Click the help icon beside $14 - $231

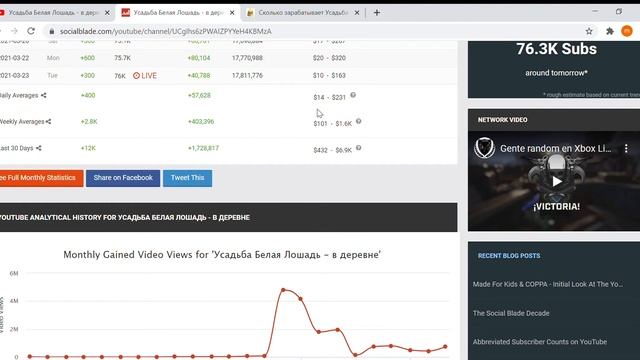pos(353,95)
